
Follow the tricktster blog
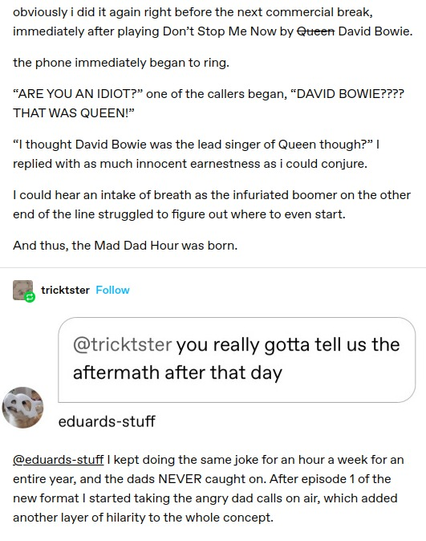pos(112,290)
